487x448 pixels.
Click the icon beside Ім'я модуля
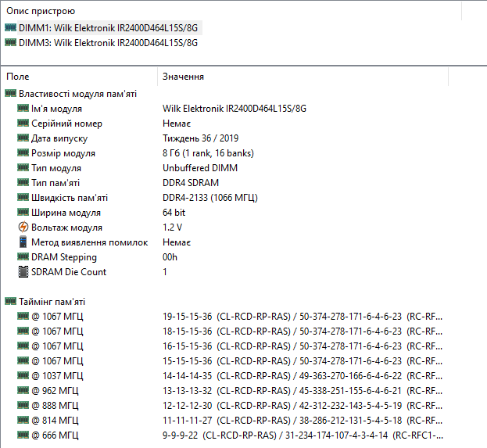tap(23, 108)
